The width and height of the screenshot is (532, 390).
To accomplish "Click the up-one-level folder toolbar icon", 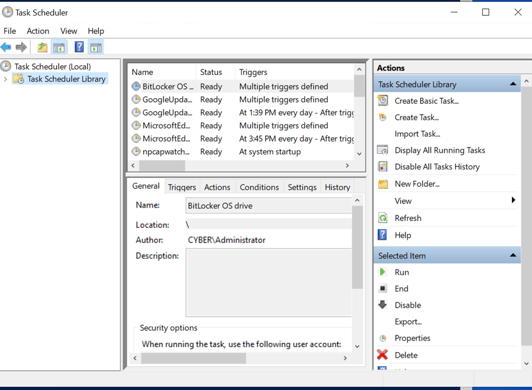I will coord(42,47).
